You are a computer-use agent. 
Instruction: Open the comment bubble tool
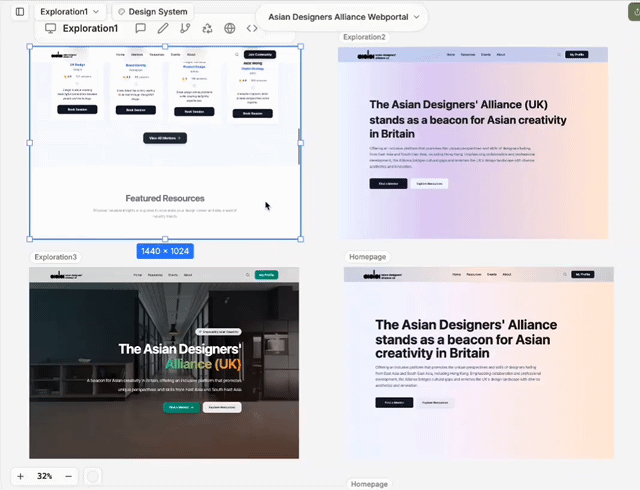click(x=140, y=28)
